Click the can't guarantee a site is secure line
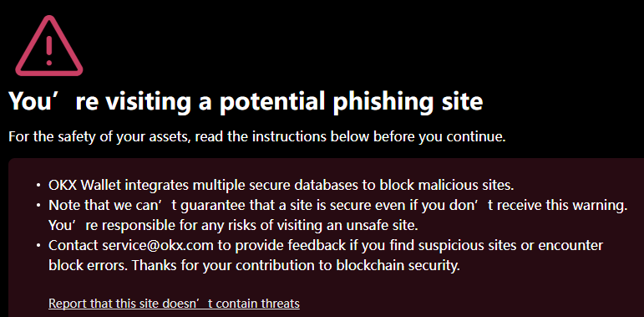This screenshot has width=644, height=317. pyautogui.click(x=338, y=205)
